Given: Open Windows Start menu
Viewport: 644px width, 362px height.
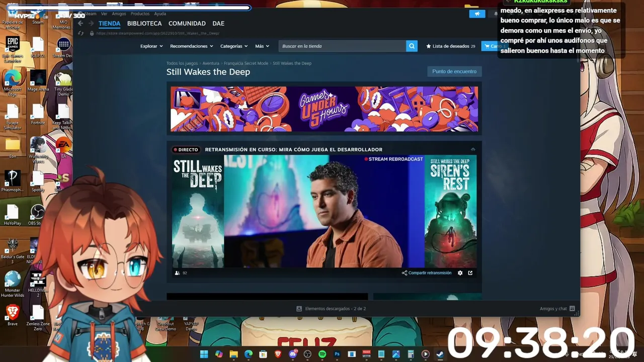Looking at the screenshot, I should click(204, 354).
